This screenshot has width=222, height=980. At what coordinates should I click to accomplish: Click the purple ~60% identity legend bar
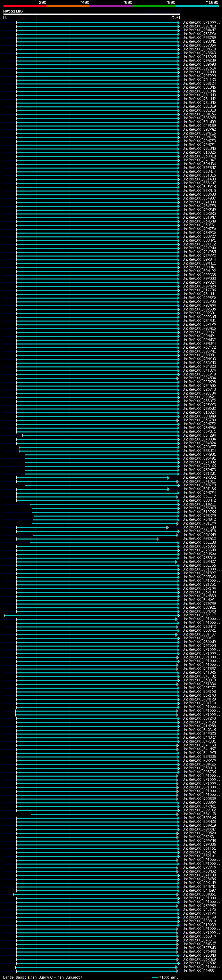click(x=111, y=6)
